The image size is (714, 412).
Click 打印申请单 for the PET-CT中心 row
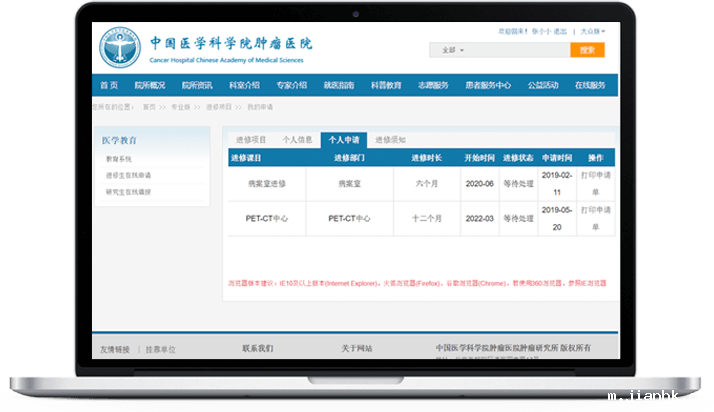[596, 218]
